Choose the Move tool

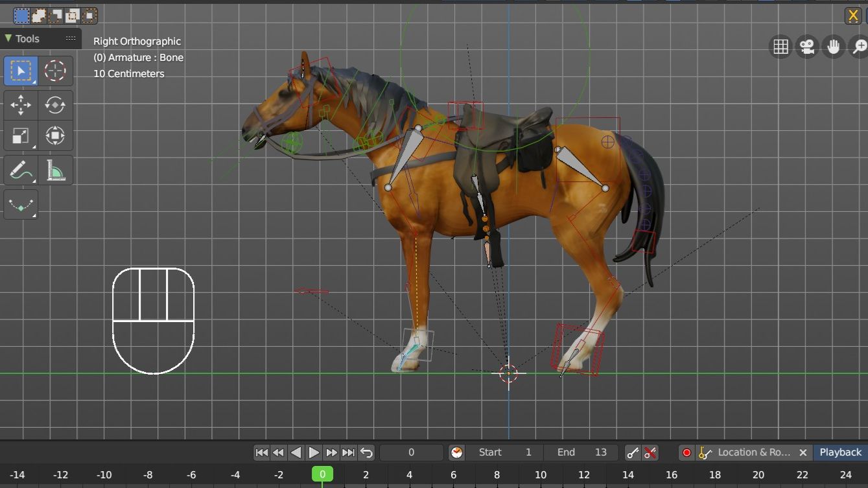coord(21,104)
